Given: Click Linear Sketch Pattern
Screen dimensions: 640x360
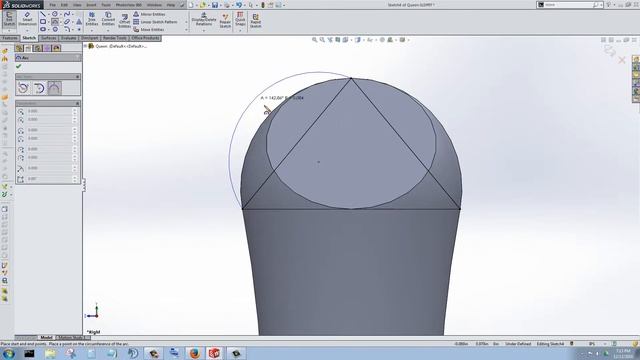Looking at the screenshot, I should pyautogui.click(x=155, y=22).
